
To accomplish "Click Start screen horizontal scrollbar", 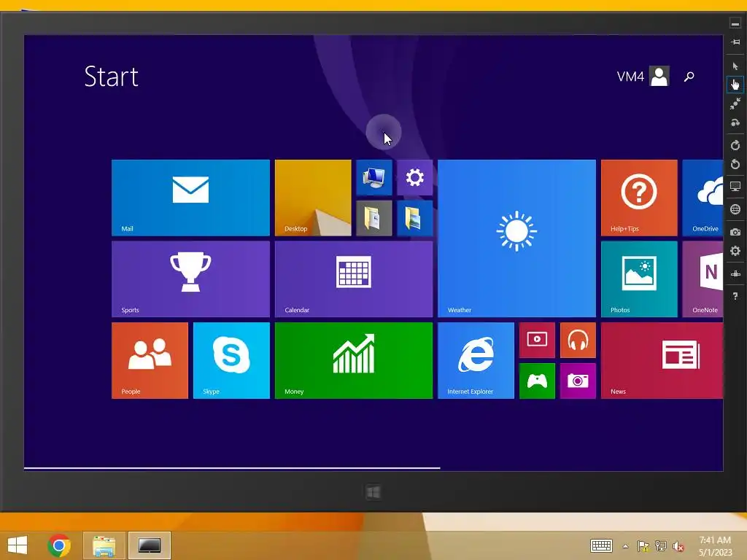I will [x=232, y=468].
